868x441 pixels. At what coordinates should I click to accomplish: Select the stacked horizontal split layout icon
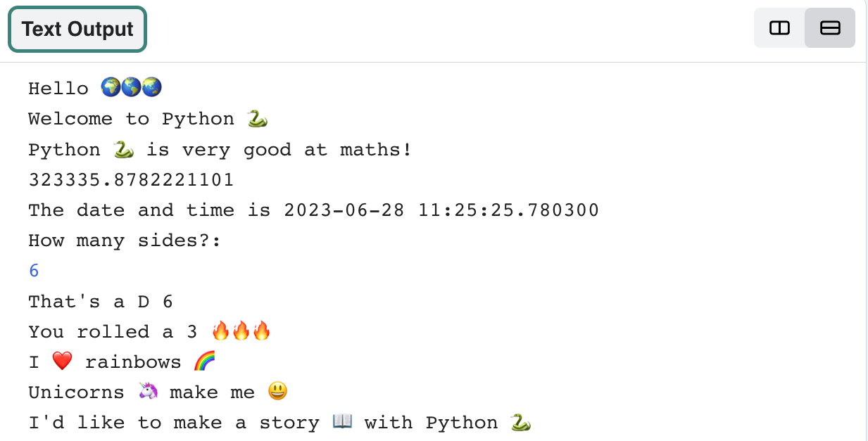829,28
